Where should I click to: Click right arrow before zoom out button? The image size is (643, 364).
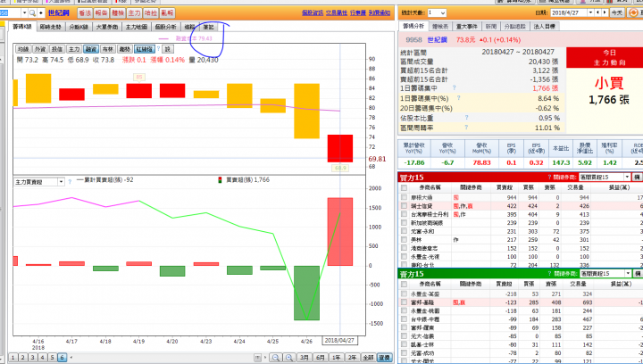(x=265, y=358)
